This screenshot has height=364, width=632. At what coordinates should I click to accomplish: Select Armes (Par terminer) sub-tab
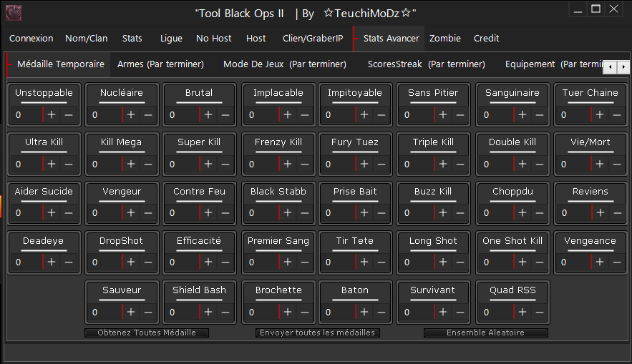click(x=160, y=64)
